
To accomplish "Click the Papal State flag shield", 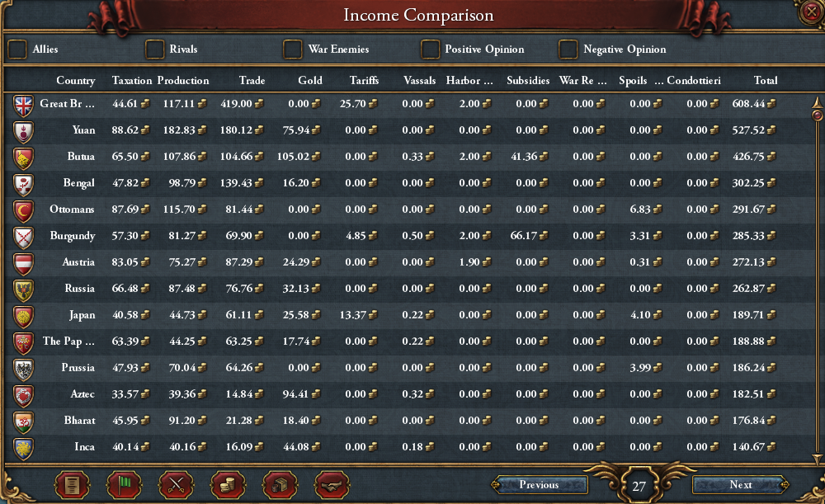I will [24, 342].
